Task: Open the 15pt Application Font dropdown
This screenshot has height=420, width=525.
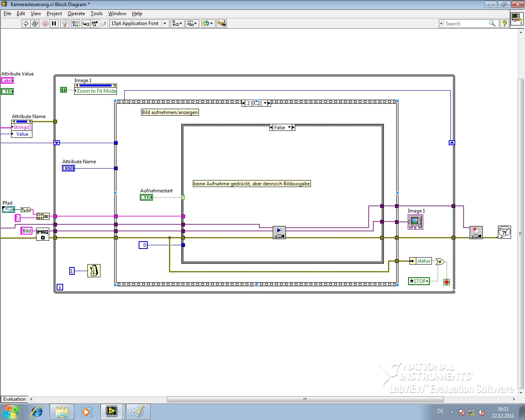Action: click(x=139, y=23)
